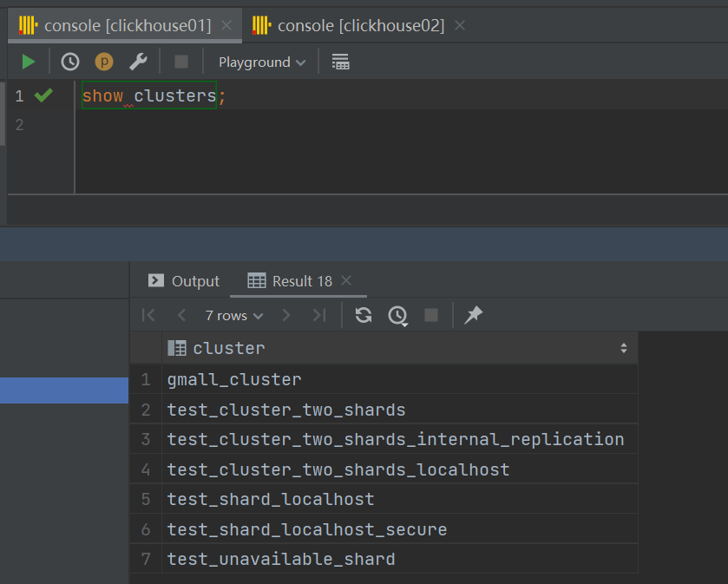Pin the Result 18 tab

point(473,315)
